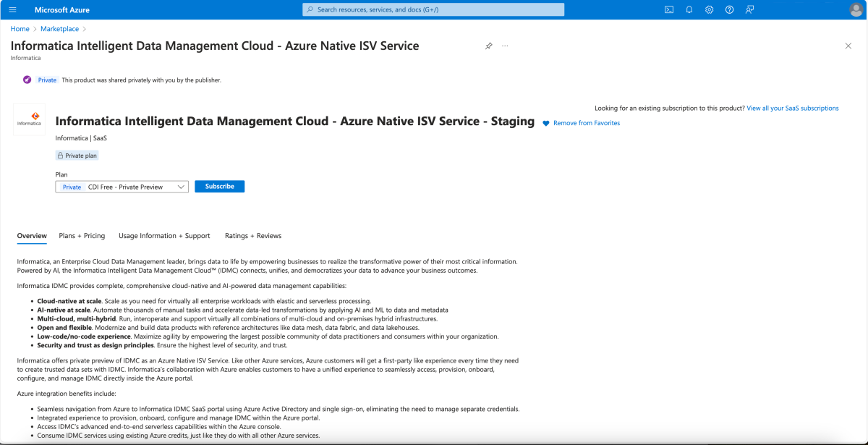Open the Azure portal hamburger menu
Image resolution: width=868 pixels, height=445 pixels.
(12, 9)
